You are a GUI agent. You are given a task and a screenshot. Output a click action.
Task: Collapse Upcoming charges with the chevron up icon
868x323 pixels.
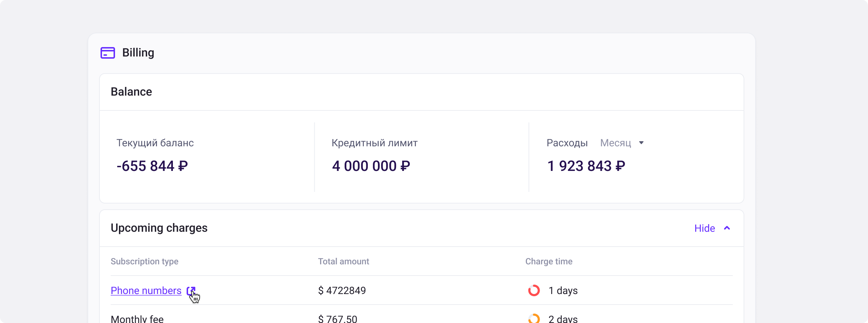(727, 228)
